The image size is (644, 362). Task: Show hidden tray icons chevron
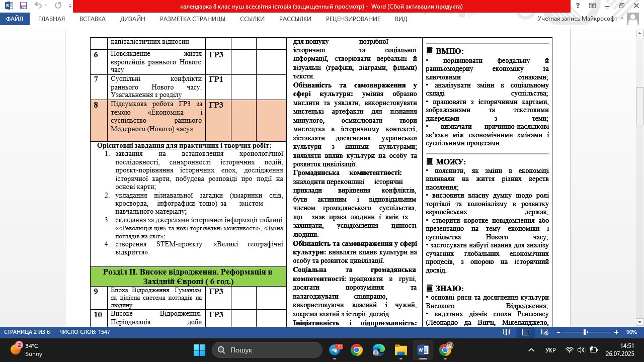(531, 350)
